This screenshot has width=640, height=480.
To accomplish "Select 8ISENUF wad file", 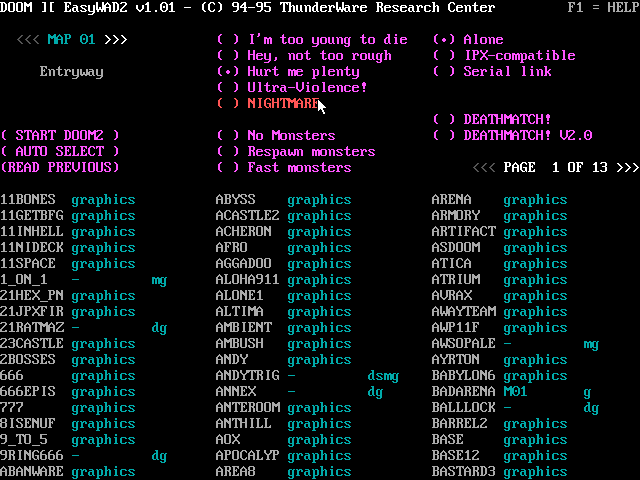I will click(28, 423).
